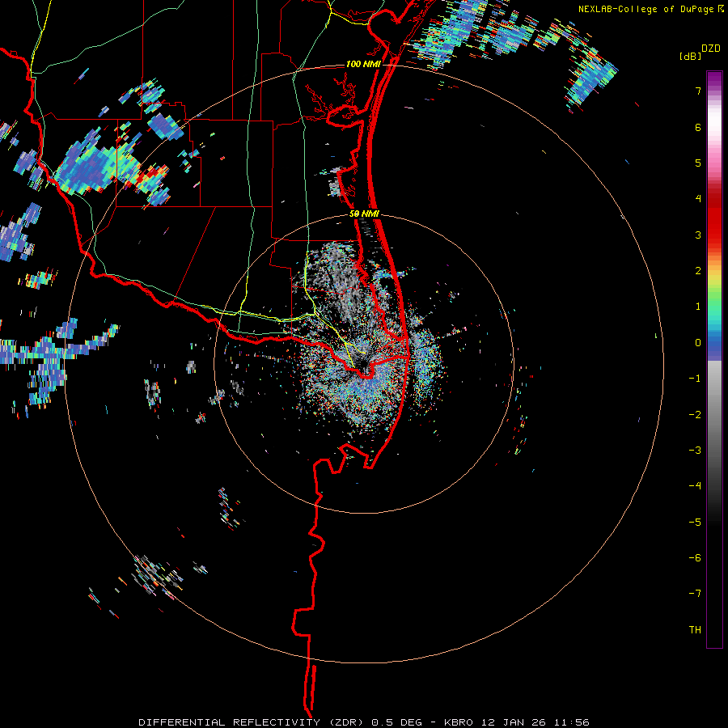Click the "2" value on the color scale

coord(698,271)
